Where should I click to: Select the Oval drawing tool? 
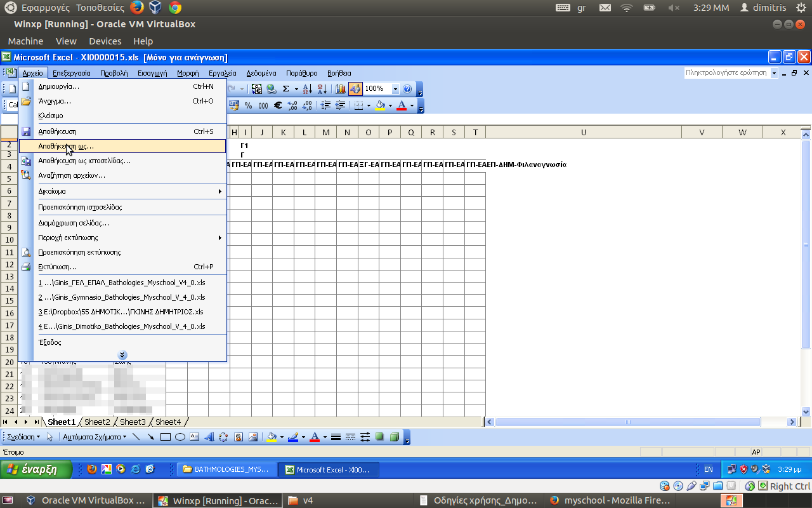180,437
